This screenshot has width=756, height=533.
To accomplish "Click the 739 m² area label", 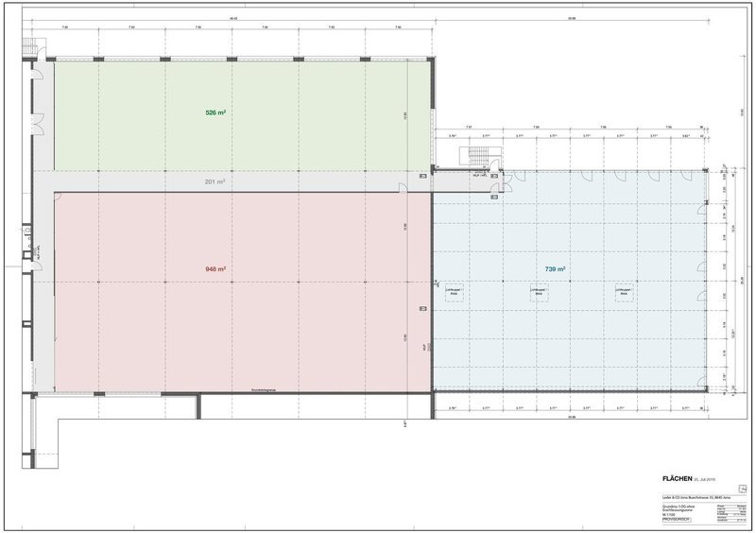I will coord(555,269).
